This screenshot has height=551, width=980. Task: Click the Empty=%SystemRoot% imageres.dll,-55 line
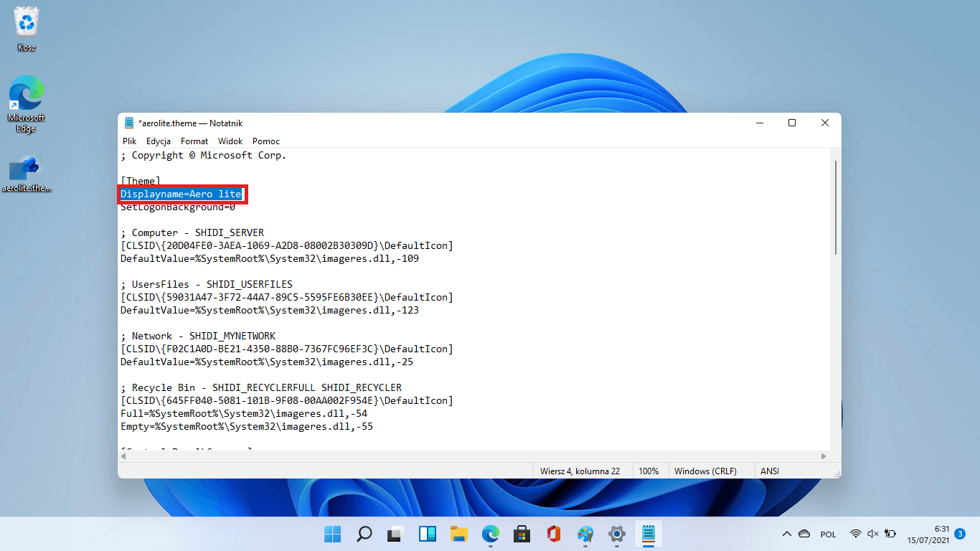tap(247, 427)
